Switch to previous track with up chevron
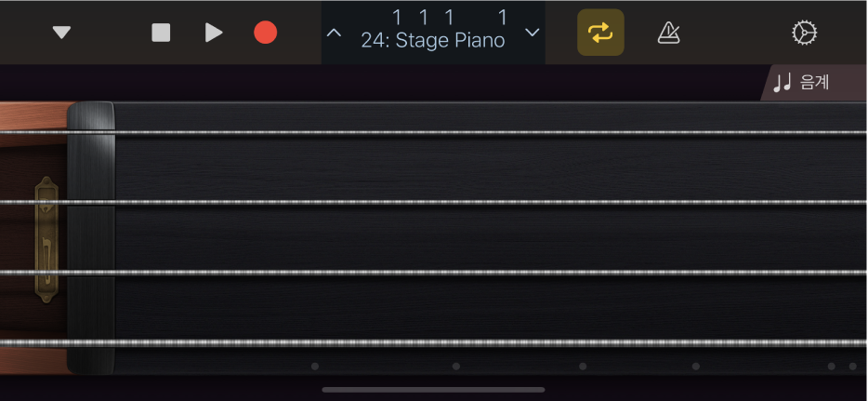Screen dimensions: 868x401 [x=335, y=33]
